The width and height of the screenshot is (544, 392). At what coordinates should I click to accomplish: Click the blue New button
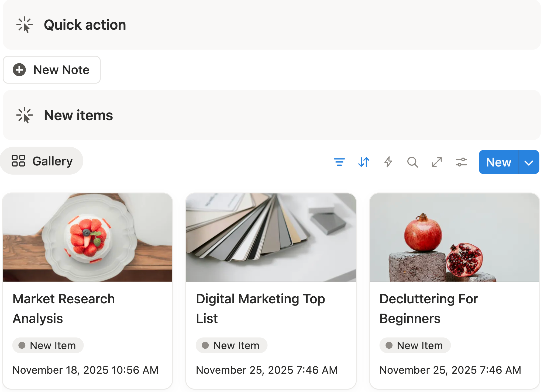pyautogui.click(x=498, y=162)
